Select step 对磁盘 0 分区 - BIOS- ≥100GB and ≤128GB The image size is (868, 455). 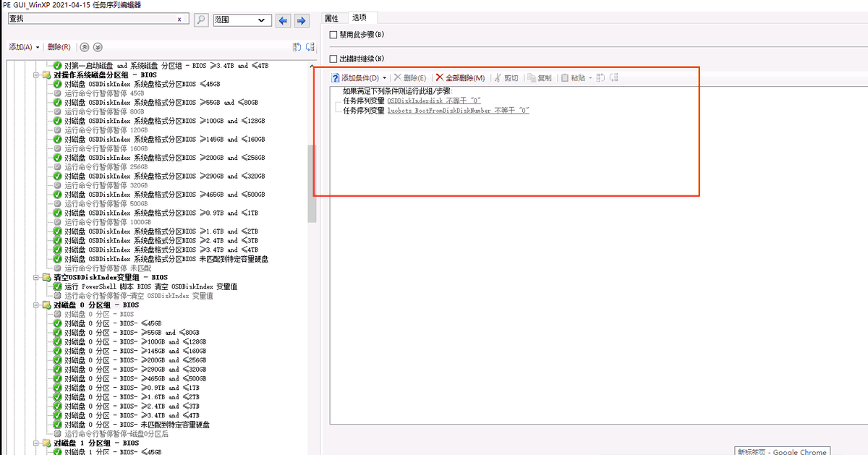pos(135,342)
